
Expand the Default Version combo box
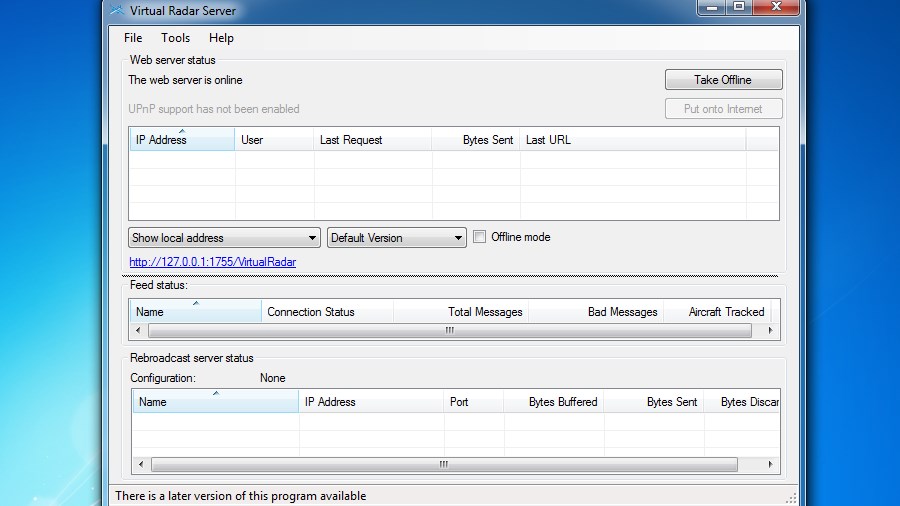coord(397,238)
